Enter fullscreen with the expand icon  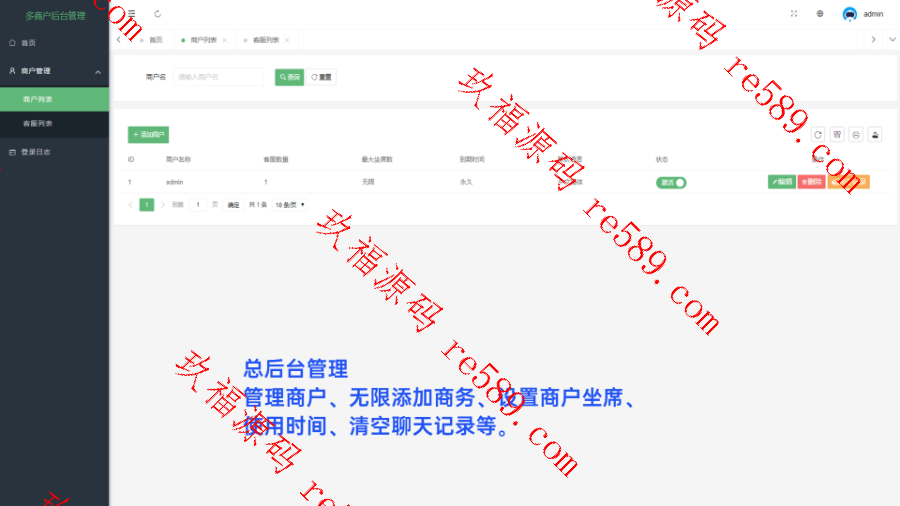pyautogui.click(x=794, y=14)
